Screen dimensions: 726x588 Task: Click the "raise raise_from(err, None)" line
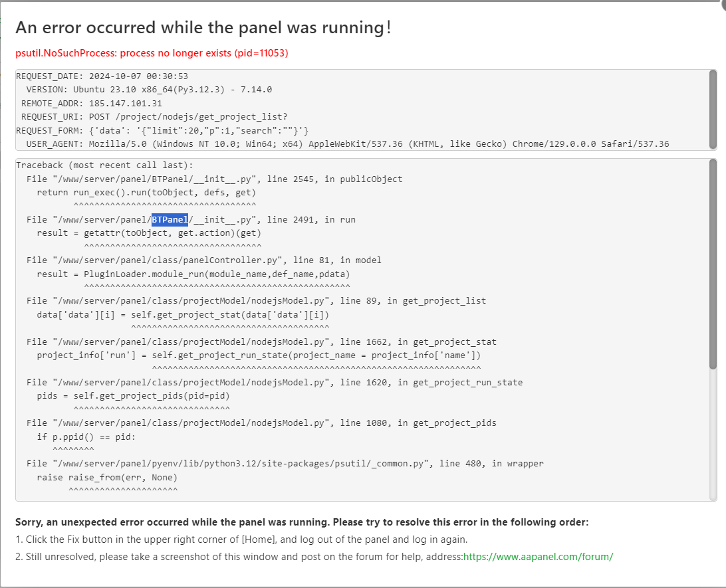pyautogui.click(x=107, y=477)
